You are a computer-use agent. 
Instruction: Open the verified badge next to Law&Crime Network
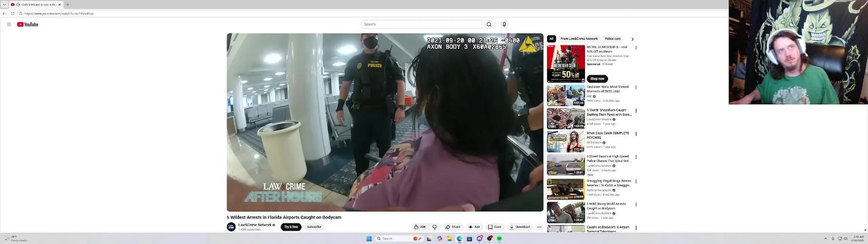pyautogui.click(x=274, y=225)
